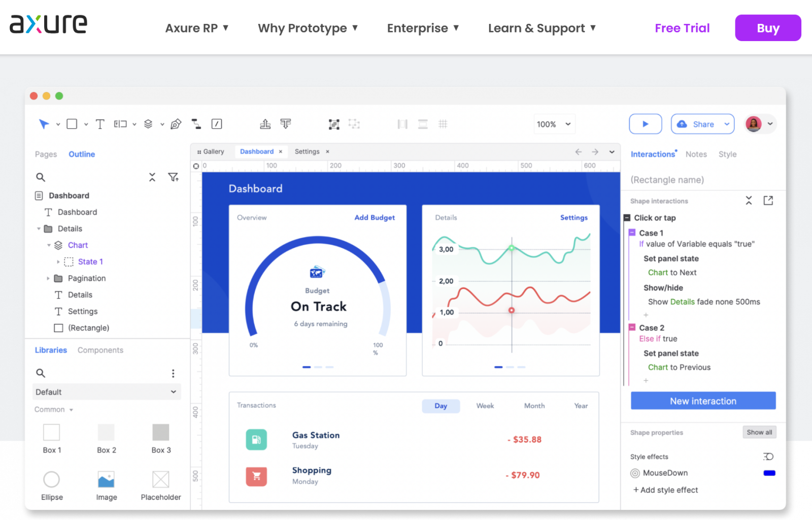The width and height of the screenshot is (812, 520).
Task: Open the Share dropdown arrow
Action: coord(727,124)
